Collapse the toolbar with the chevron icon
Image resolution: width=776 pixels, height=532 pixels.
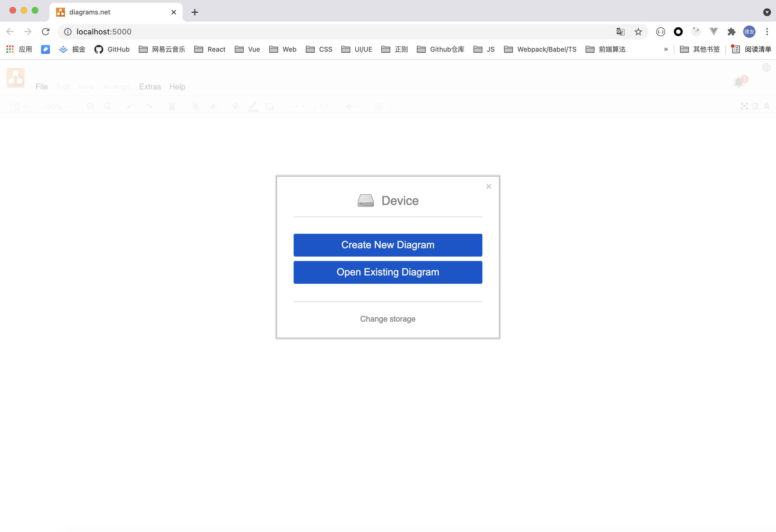(x=766, y=106)
